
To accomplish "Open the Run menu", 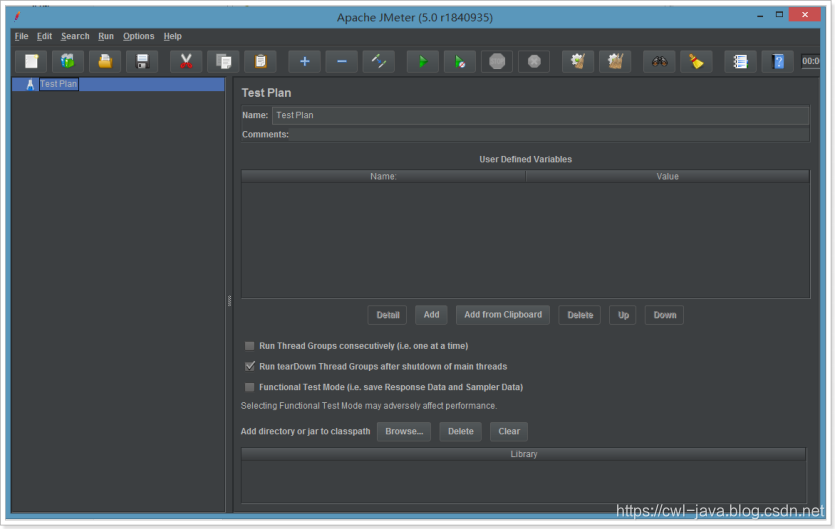I will click(x=106, y=36).
